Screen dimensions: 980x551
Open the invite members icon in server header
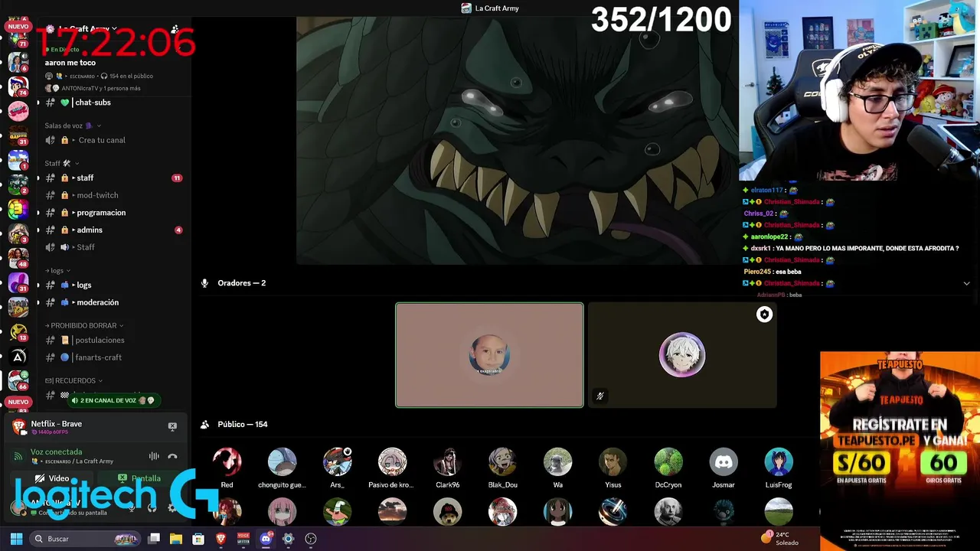pos(175,29)
